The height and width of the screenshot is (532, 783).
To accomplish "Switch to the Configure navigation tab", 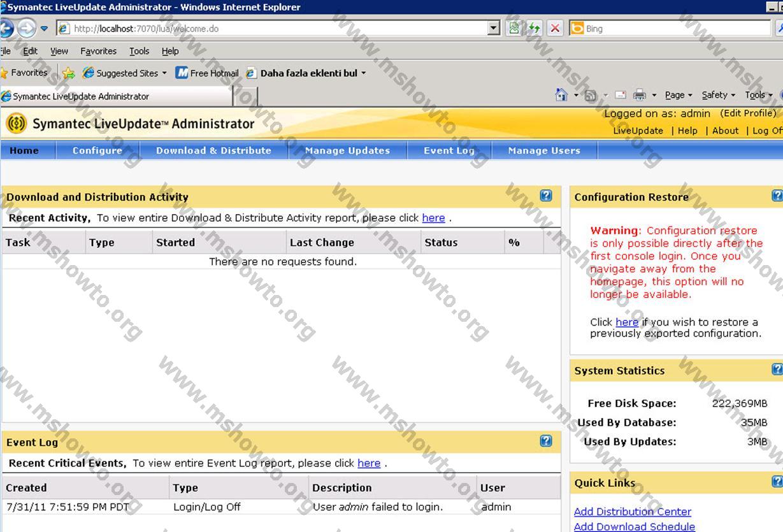I will pyautogui.click(x=97, y=150).
